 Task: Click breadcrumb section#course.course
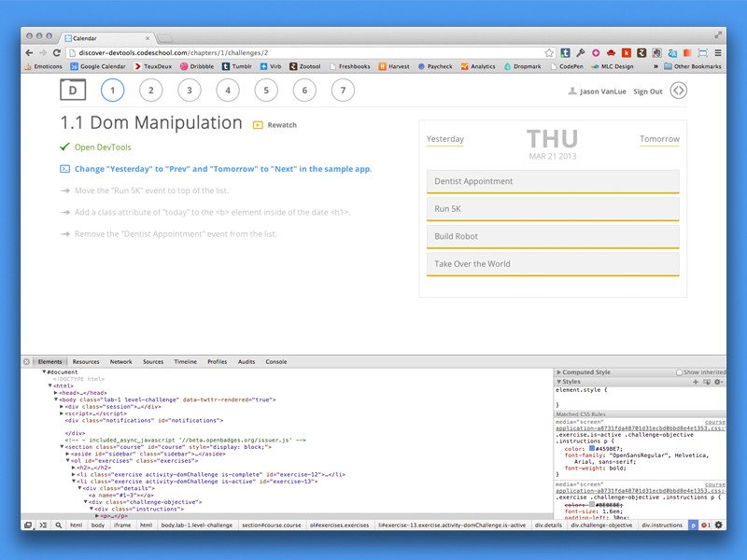[x=272, y=525]
